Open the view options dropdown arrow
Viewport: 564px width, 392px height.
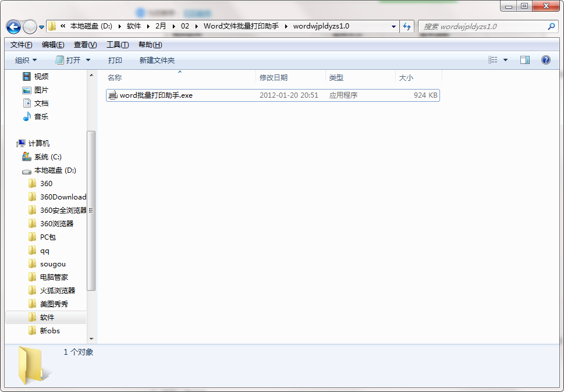click(505, 60)
